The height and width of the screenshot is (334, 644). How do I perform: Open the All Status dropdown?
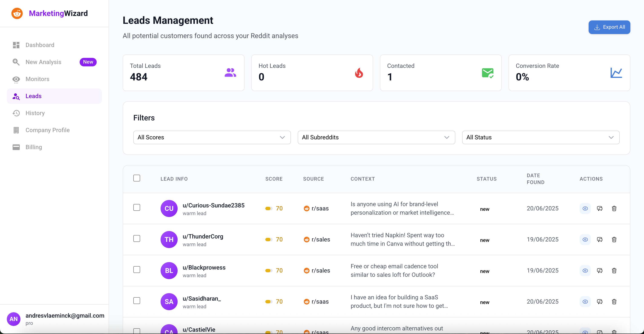click(540, 137)
